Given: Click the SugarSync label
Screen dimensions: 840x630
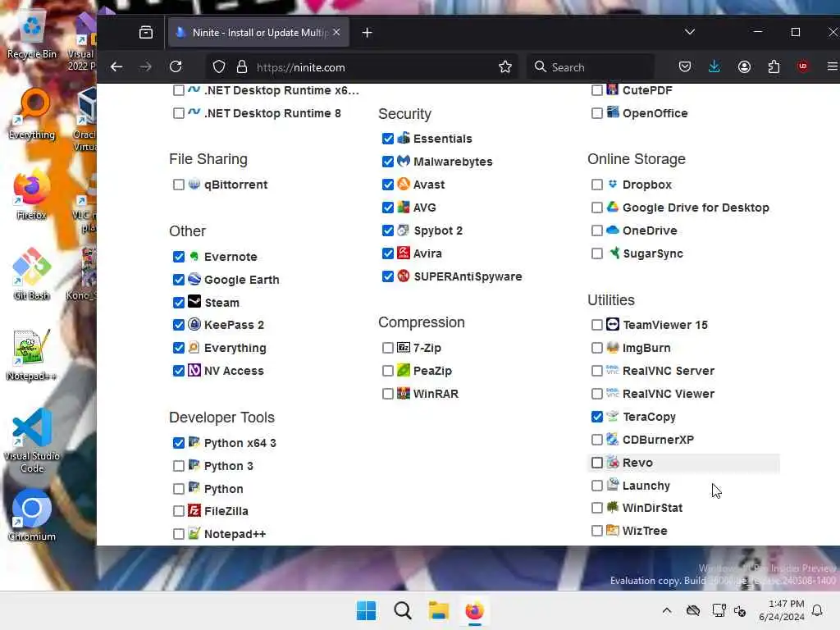Looking at the screenshot, I should (x=653, y=254).
